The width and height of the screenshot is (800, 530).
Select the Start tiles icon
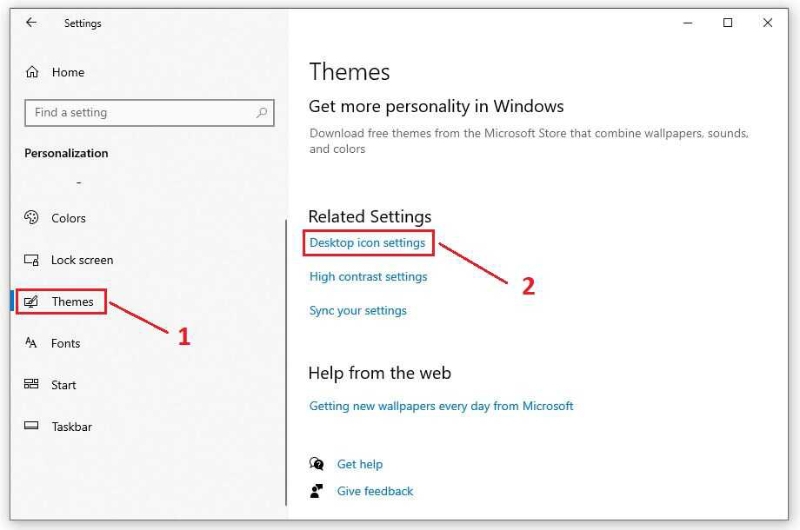tap(31, 384)
